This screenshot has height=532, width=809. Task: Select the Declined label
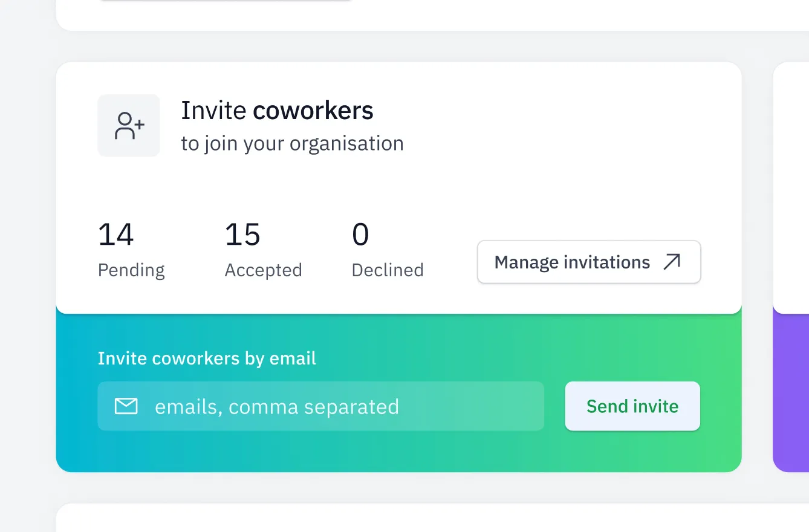coord(388,270)
